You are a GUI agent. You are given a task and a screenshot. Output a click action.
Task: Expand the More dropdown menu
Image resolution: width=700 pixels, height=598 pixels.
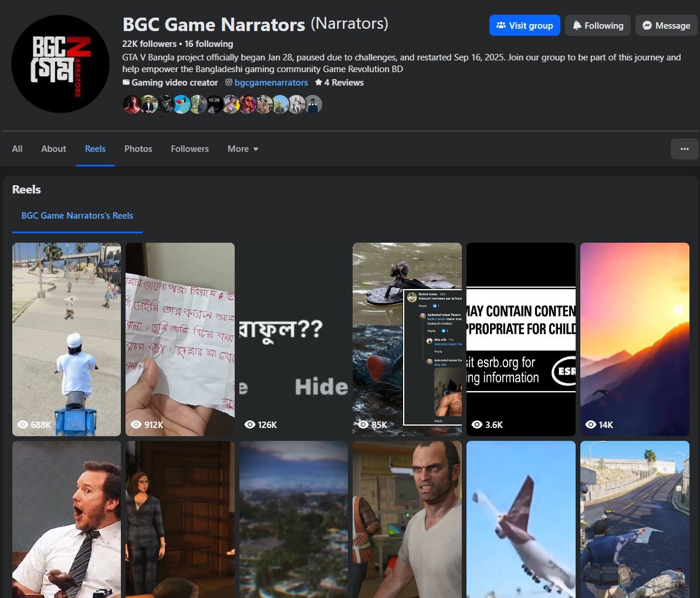tap(243, 148)
